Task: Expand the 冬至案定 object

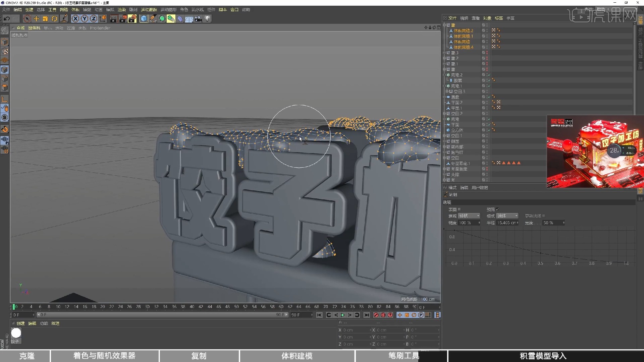Action: (x=444, y=169)
